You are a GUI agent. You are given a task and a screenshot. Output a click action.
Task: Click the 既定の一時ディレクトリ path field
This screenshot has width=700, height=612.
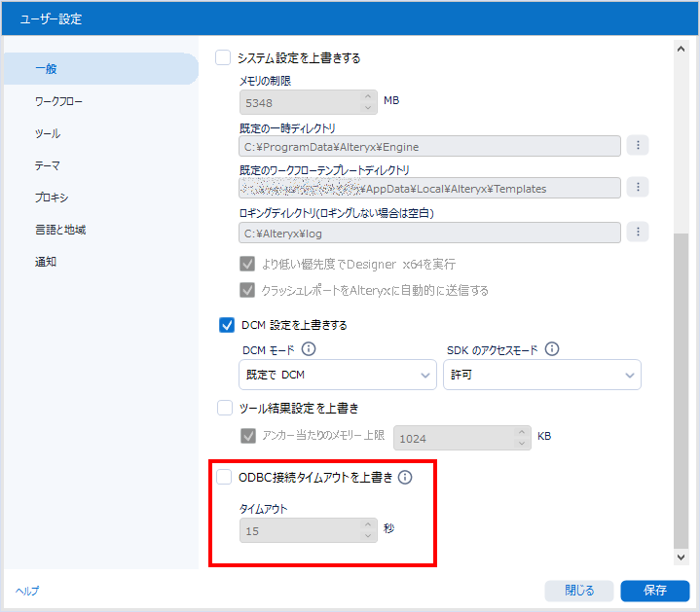[x=429, y=146]
